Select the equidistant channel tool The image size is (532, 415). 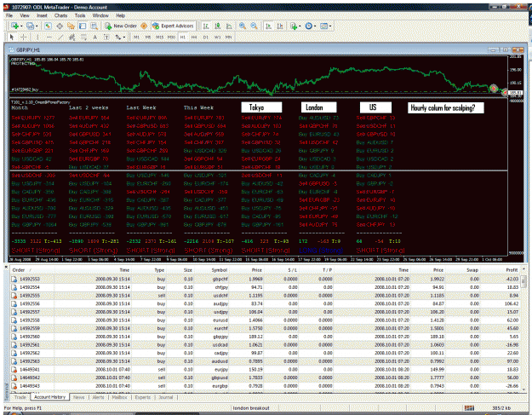click(x=72, y=37)
